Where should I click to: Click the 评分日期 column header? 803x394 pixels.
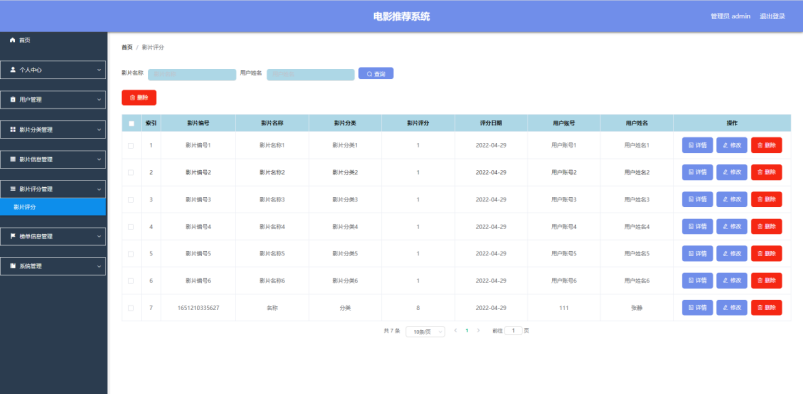tap(491, 123)
